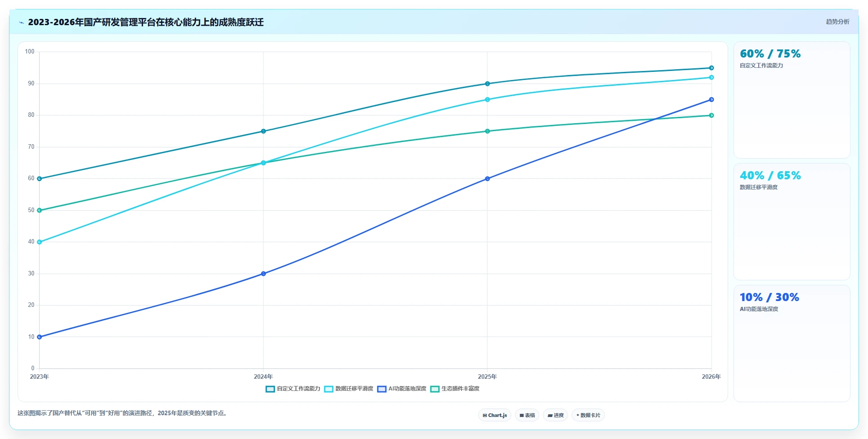The image size is (868, 439).
Task: Click the 2024年 x-axis label
Action: click(x=264, y=377)
